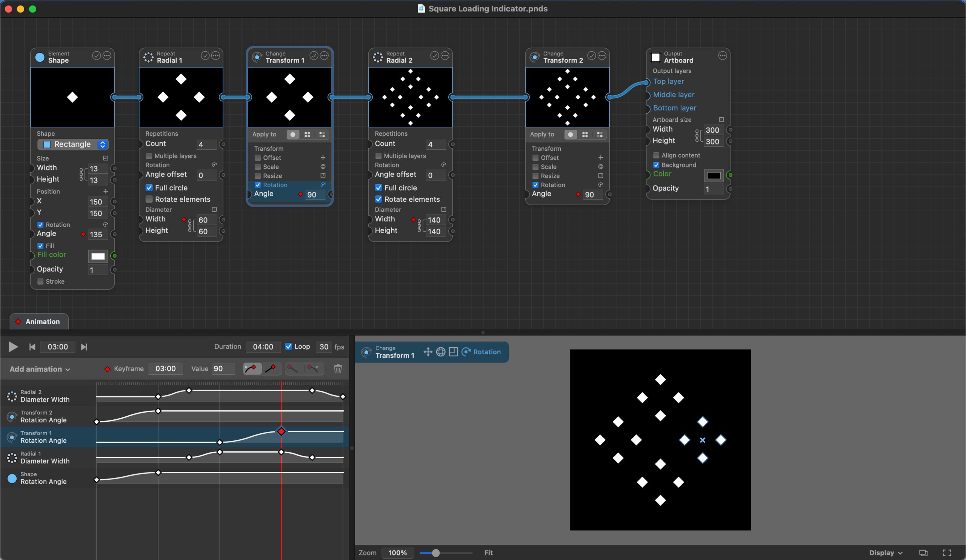
Task: Enable Rotate elements in Radial 1
Action: (149, 199)
